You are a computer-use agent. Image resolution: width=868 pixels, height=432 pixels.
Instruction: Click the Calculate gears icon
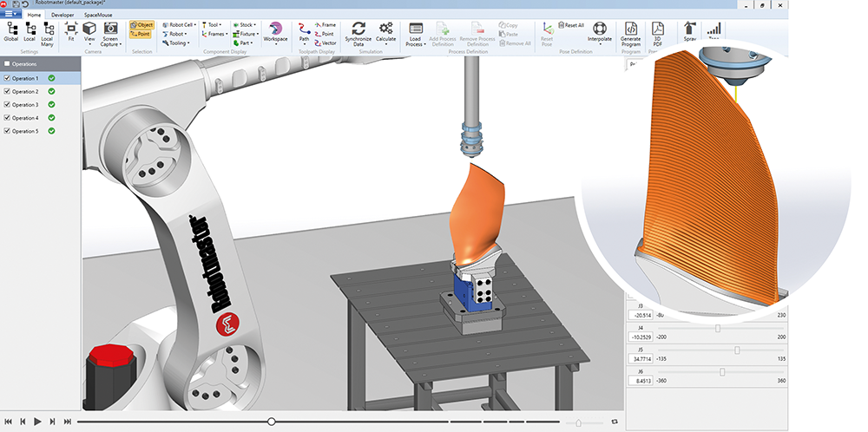click(386, 33)
